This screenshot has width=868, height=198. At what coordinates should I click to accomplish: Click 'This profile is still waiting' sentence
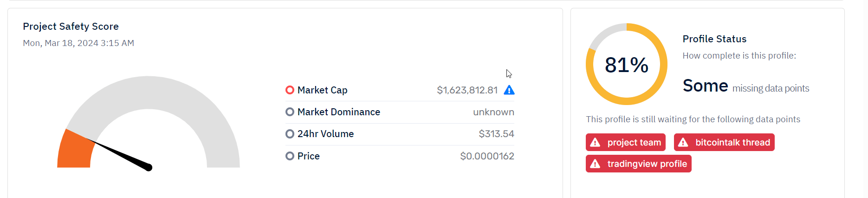[693, 119]
